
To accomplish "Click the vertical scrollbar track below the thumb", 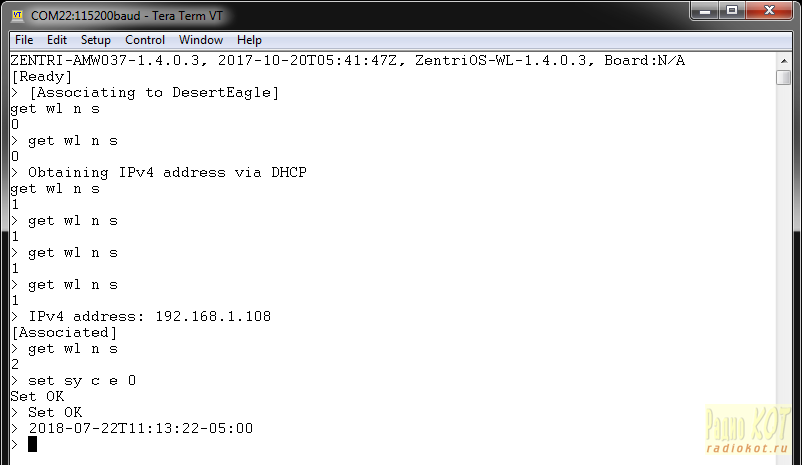I will [784, 256].
